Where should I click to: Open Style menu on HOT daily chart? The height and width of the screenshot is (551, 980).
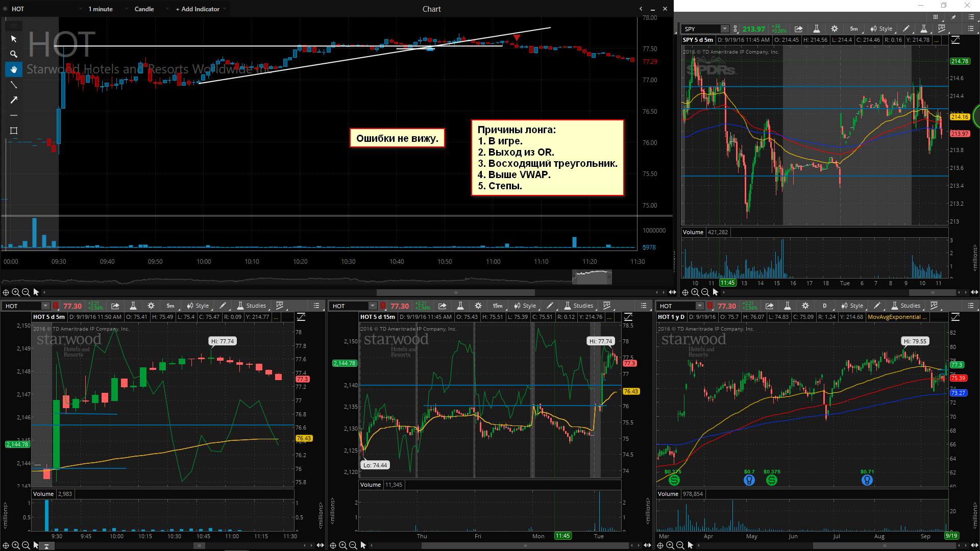pos(852,306)
